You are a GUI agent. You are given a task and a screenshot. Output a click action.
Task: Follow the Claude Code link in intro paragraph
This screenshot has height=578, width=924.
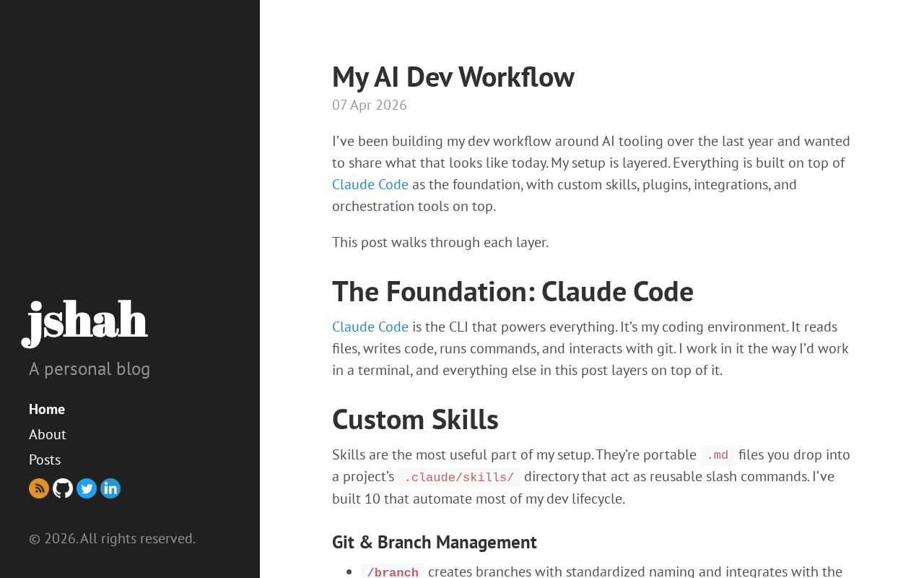coord(370,184)
